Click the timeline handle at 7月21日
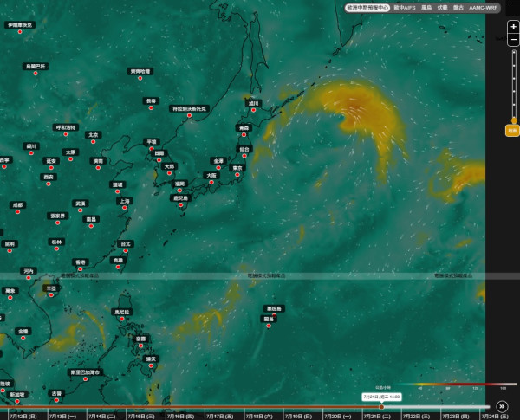 coord(381,407)
